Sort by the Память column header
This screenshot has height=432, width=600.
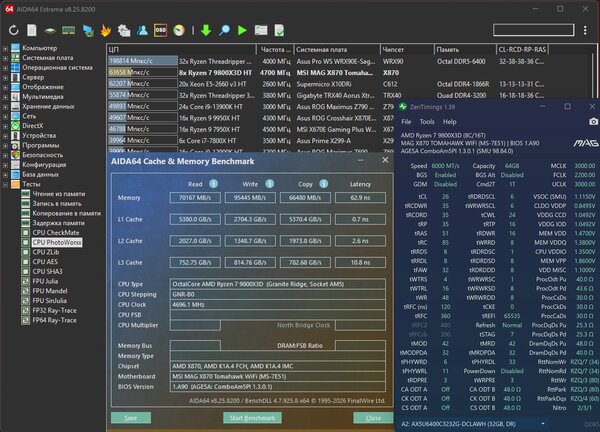[x=465, y=49]
